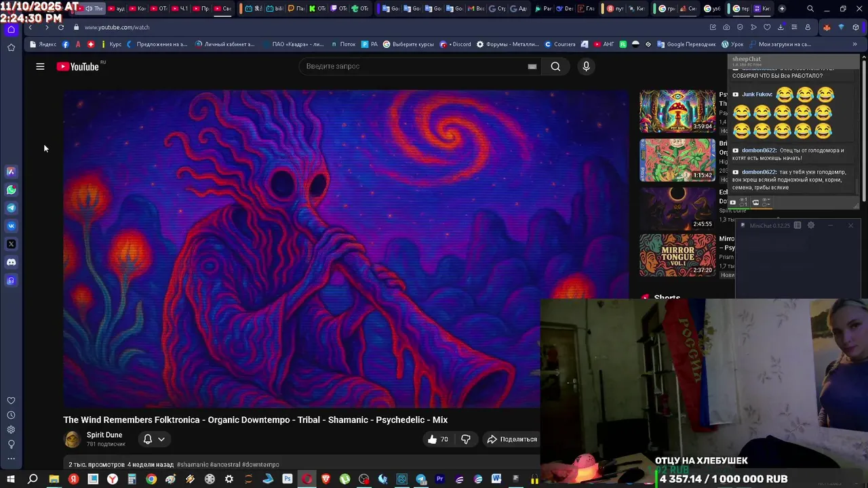The image size is (868, 488).
Task: Open Word from the taskbar
Action: pyautogui.click(x=496, y=479)
